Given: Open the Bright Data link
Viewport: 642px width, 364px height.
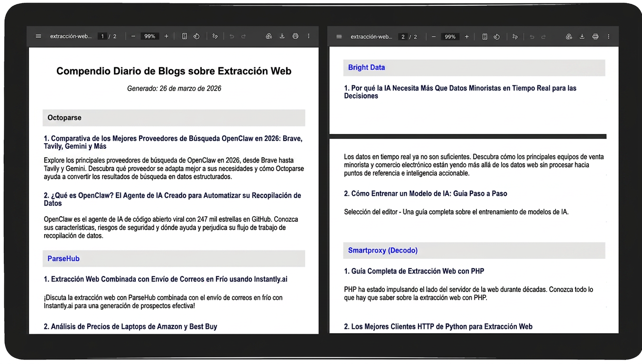Looking at the screenshot, I should tap(366, 67).
